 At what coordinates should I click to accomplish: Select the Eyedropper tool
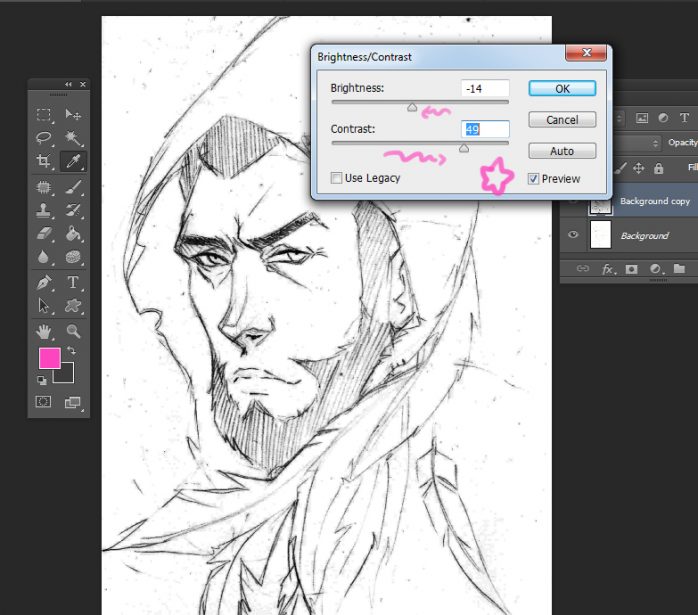(73, 161)
